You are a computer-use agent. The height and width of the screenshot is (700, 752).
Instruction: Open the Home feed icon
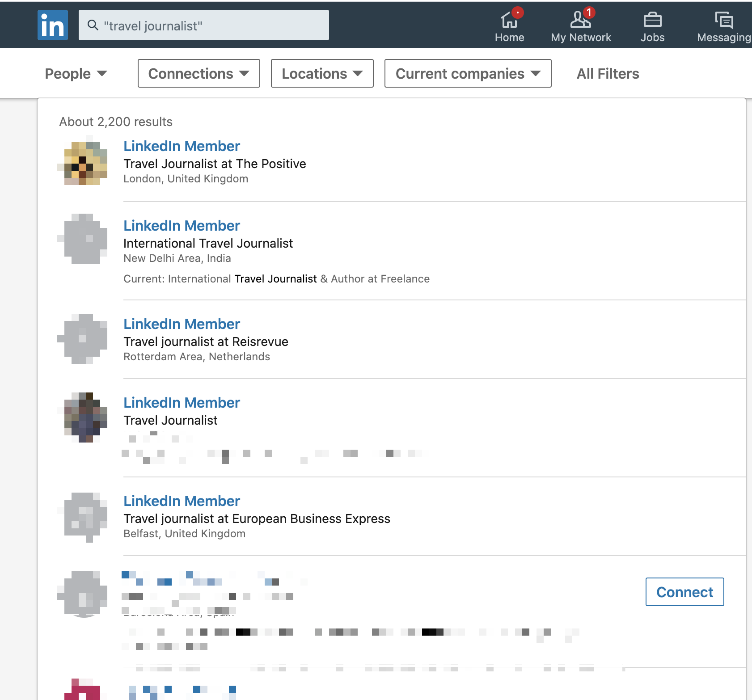tap(509, 20)
